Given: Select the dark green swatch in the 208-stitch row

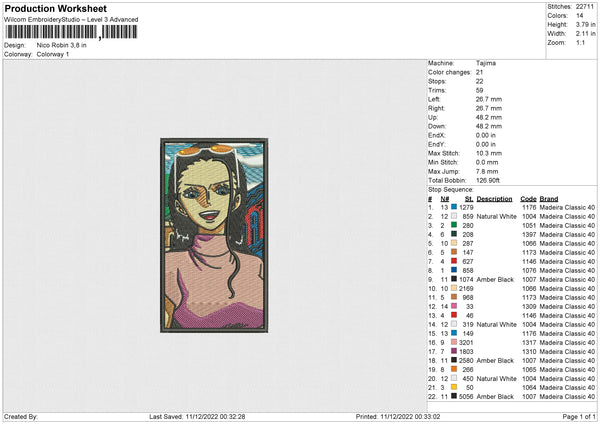Looking at the screenshot, I should click(x=454, y=234).
